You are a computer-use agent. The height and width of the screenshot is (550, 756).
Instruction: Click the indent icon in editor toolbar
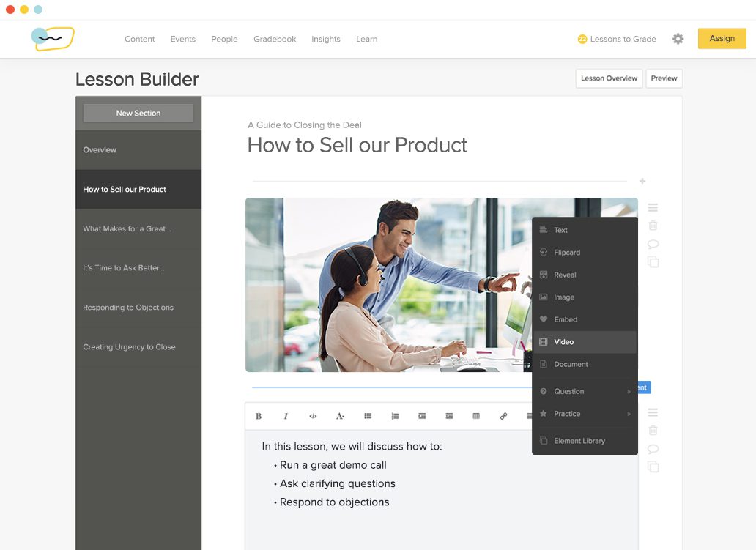449,416
